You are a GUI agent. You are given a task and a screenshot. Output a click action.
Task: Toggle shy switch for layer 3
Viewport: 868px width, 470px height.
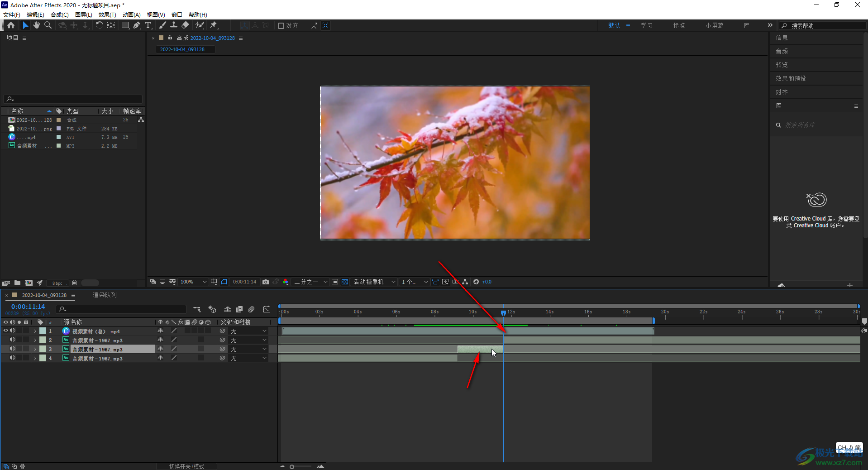point(160,349)
